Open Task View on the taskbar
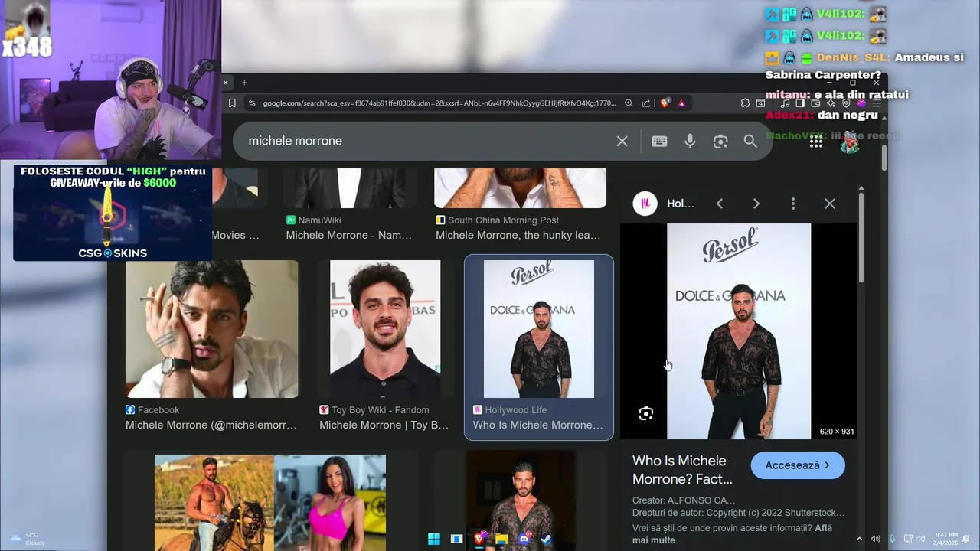The height and width of the screenshot is (551, 980). point(456,539)
